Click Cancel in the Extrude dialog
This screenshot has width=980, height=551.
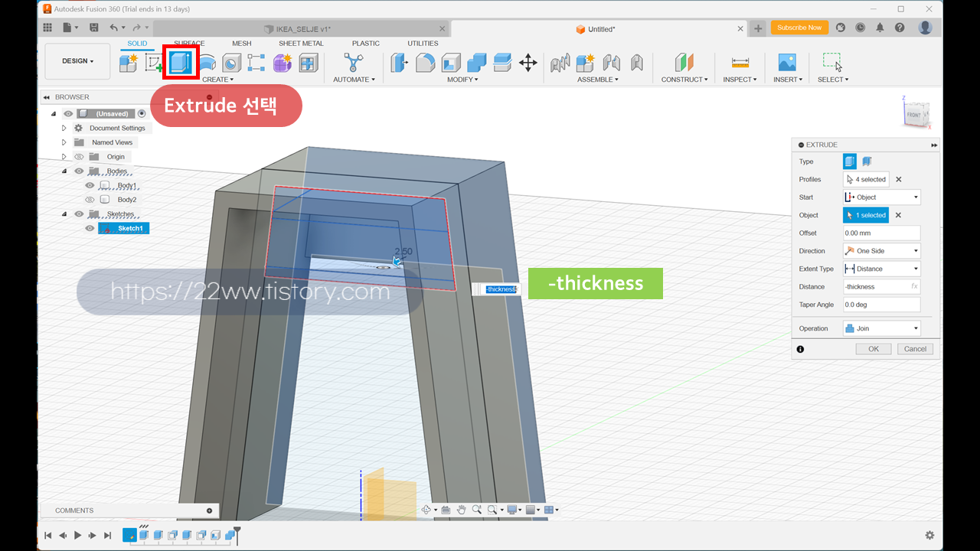915,349
